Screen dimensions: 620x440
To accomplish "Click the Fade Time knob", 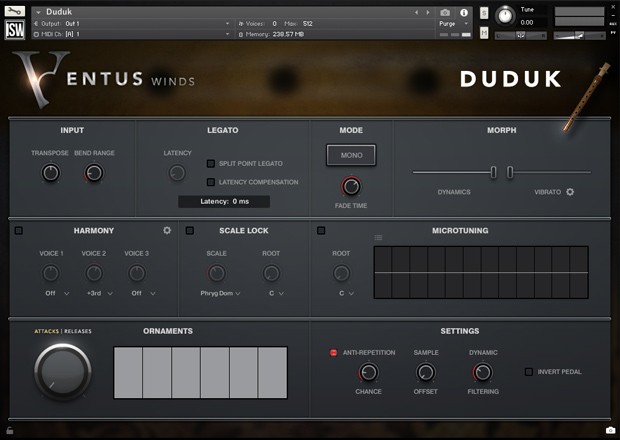I will click(351, 186).
